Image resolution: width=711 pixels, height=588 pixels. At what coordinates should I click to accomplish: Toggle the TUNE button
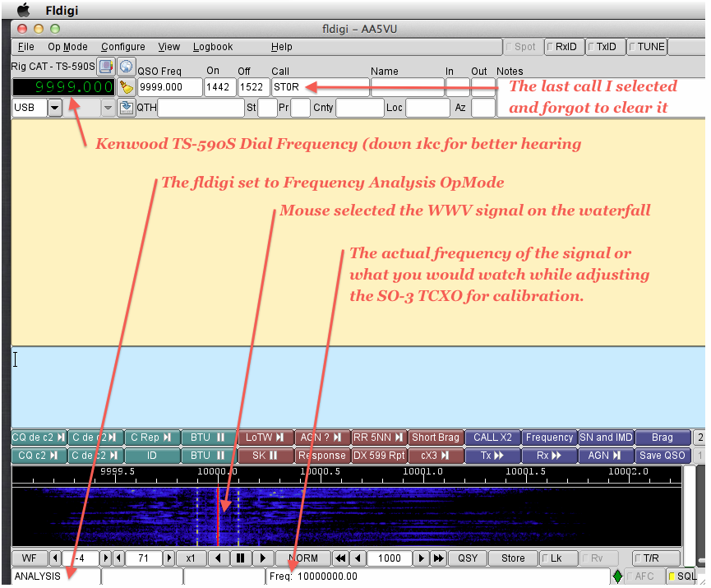coord(647,47)
